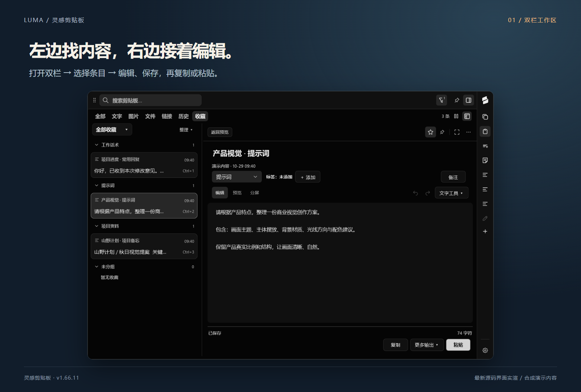
Task: Switch to the 图片 tab
Action: tap(134, 116)
